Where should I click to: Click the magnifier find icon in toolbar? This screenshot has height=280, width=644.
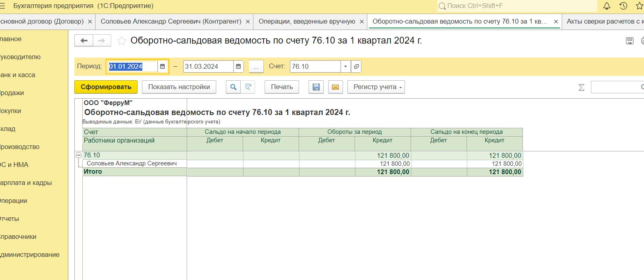[233, 87]
